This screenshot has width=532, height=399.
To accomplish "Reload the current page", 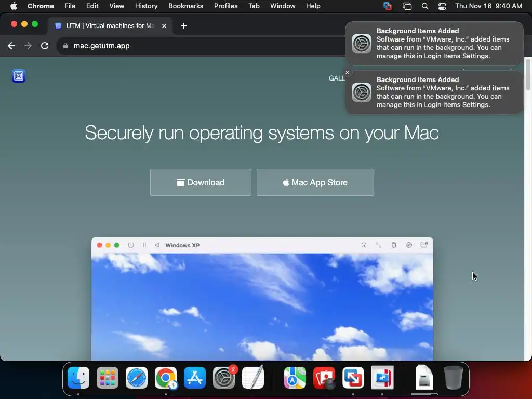I will click(45, 46).
